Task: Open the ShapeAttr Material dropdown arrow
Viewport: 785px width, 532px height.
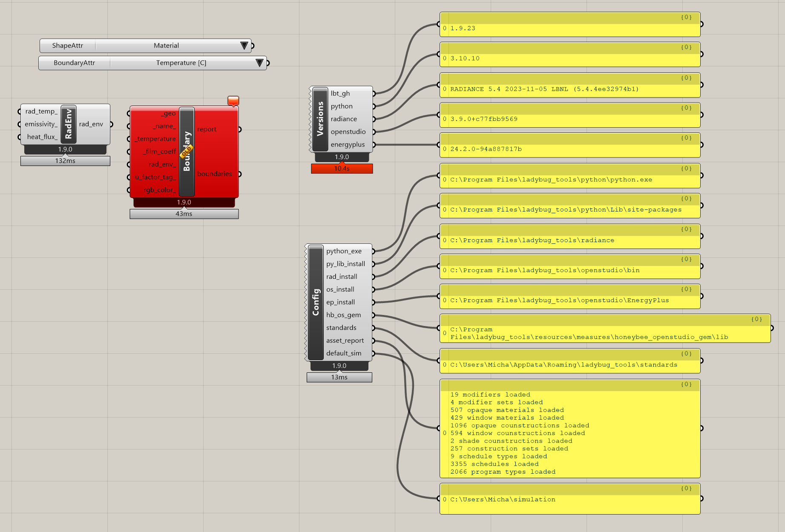Action: click(x=244, y=46)
